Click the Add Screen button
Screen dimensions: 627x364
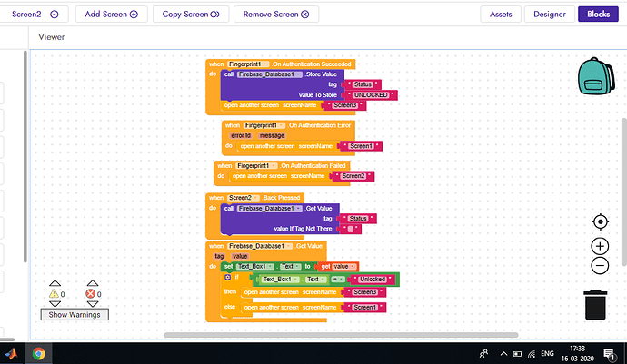point(111,15)
